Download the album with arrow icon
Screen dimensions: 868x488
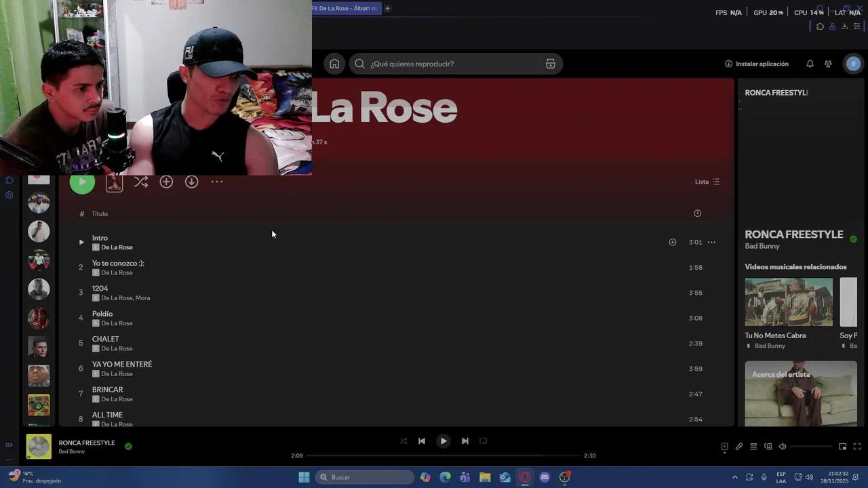pyautogui.click(x=192, y=182)
